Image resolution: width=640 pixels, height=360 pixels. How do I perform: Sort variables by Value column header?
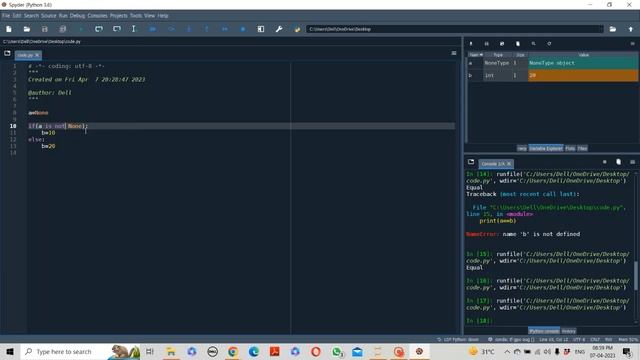pyautogui.click(x=583, y=54)
